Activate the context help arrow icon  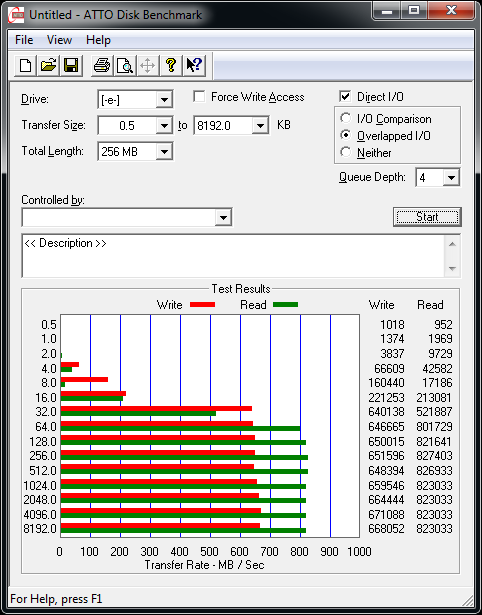click(x=194, y=66)
